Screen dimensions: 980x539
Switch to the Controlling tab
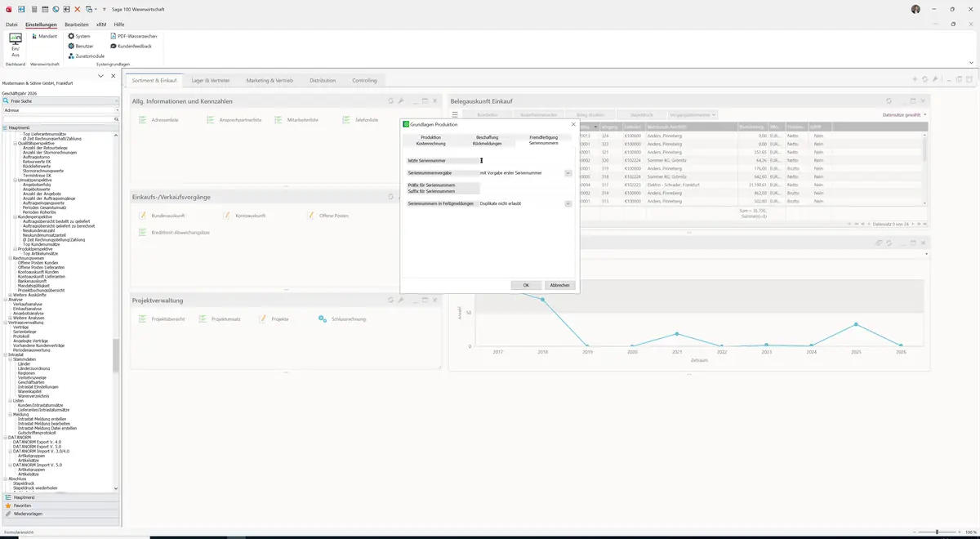365,81
